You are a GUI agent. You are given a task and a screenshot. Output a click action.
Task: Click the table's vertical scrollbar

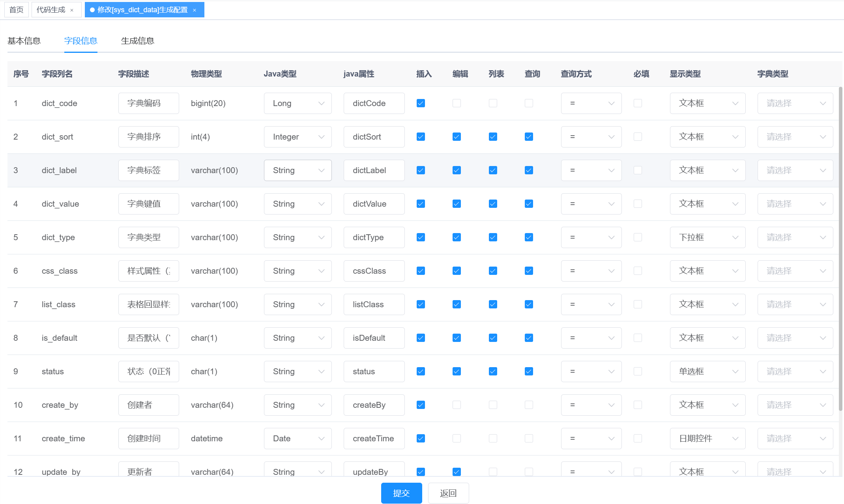840,248
